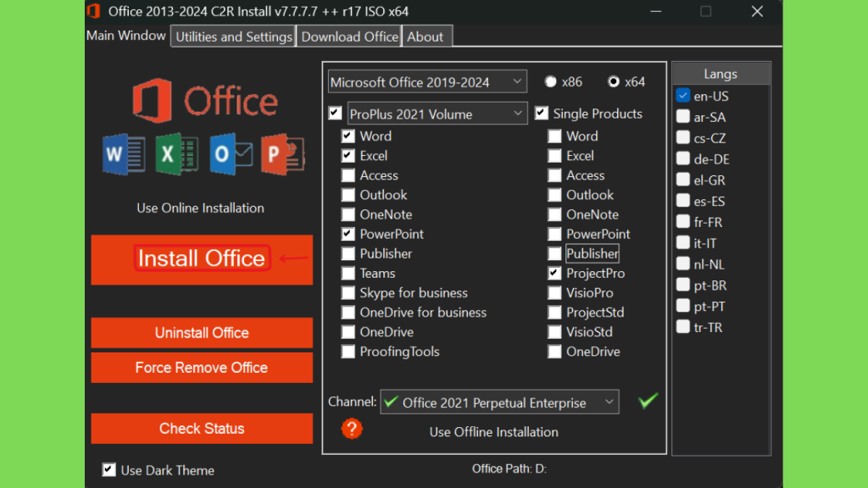This screenshot has width=868, height=488.
Task: Select the el-GR language checkbox
Action: pos(683,180)
